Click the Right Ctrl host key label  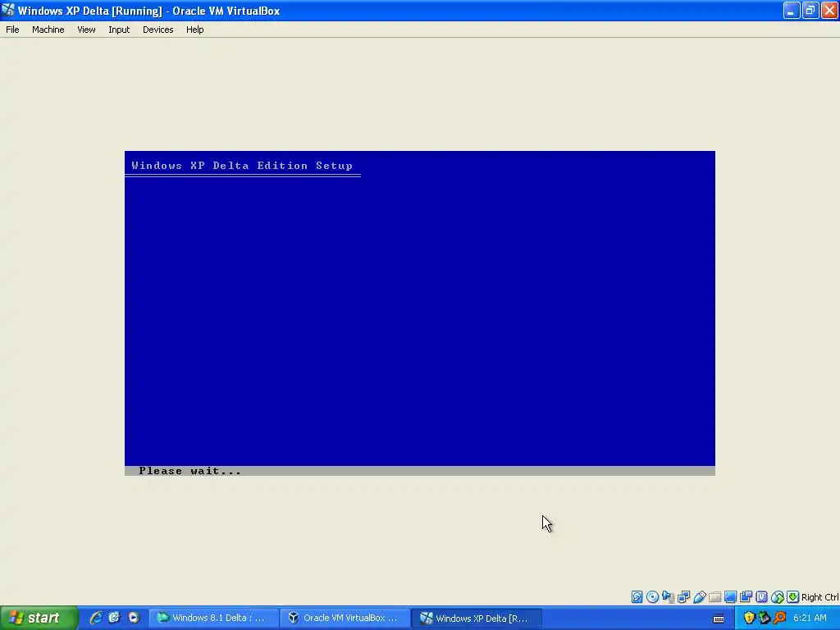[820, 597]
